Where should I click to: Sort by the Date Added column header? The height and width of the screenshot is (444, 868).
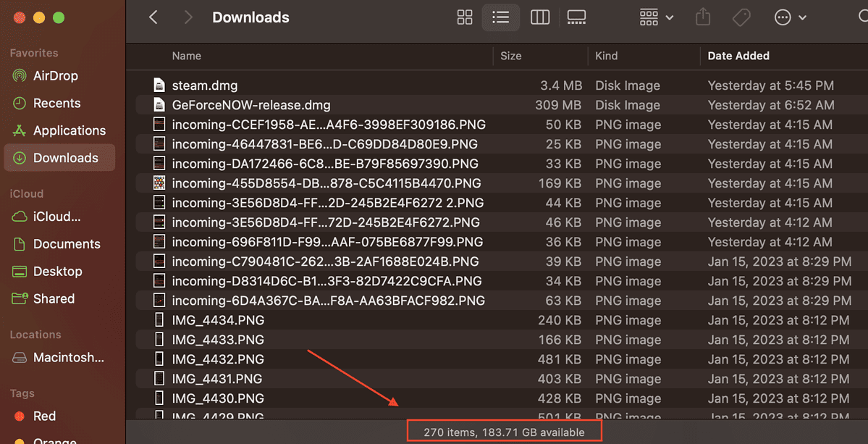click(x=739, y=56)
